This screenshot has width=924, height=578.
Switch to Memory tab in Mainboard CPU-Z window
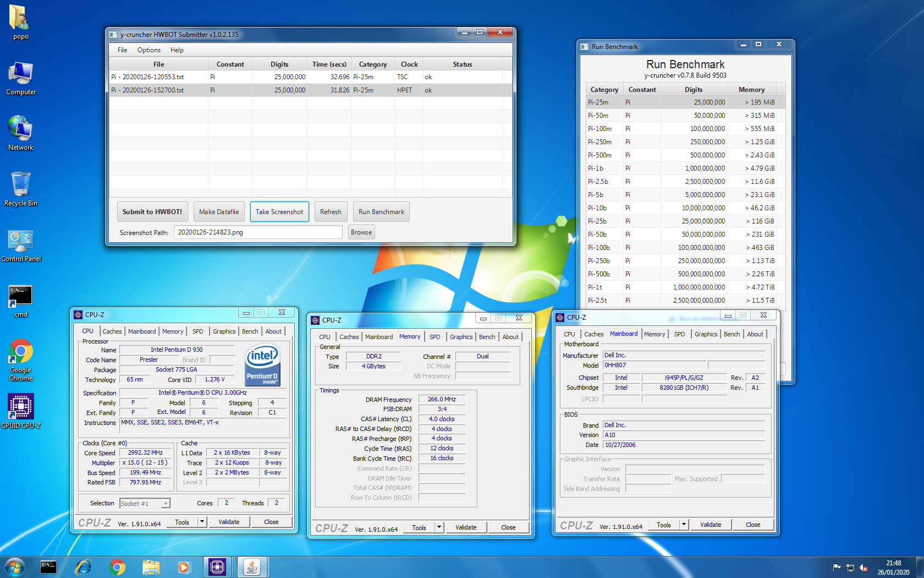tap(654, 334)
